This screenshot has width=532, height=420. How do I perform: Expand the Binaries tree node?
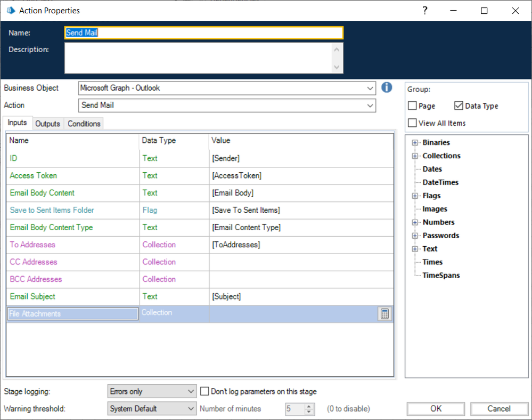coord(415,142)
